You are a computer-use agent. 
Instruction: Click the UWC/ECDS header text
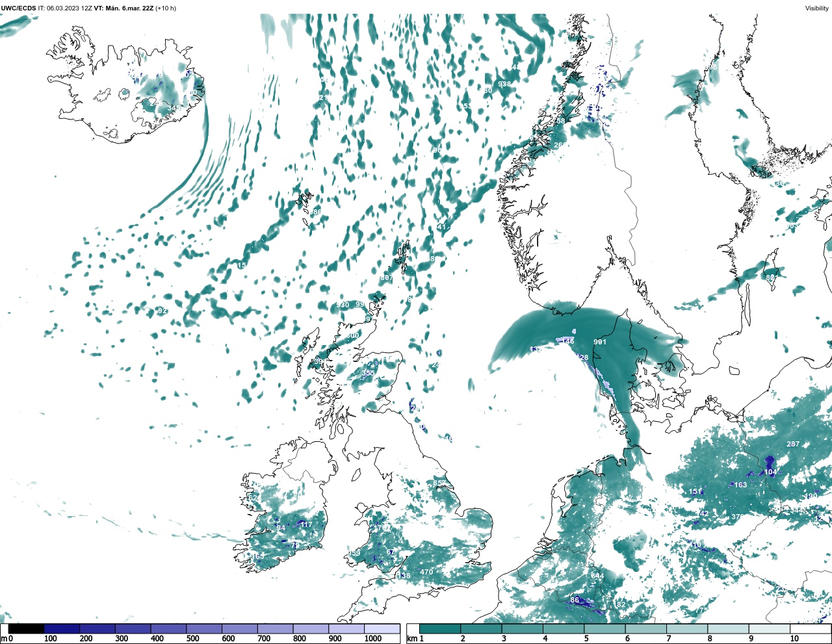click(18, 8)
